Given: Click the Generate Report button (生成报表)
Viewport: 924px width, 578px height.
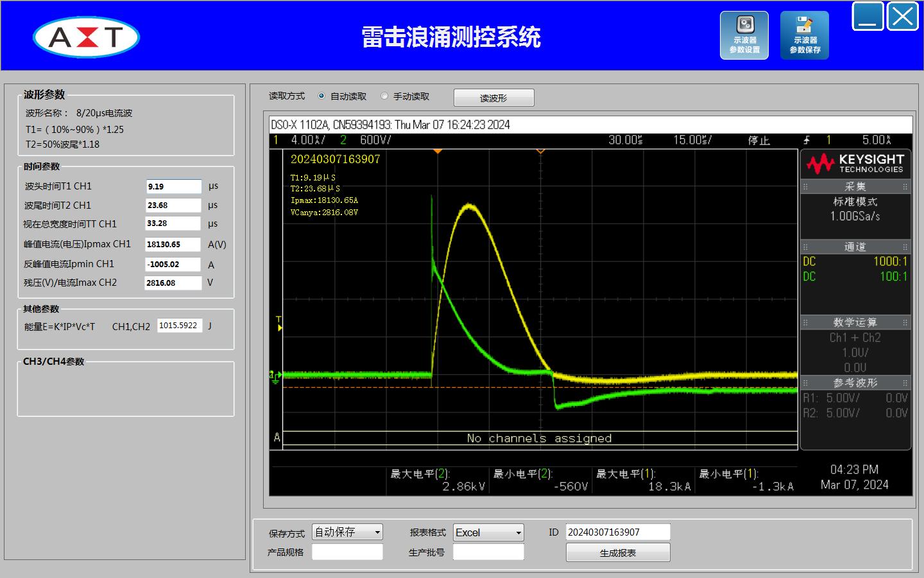Looking at the screenshot, I should [x=617, y=552].
